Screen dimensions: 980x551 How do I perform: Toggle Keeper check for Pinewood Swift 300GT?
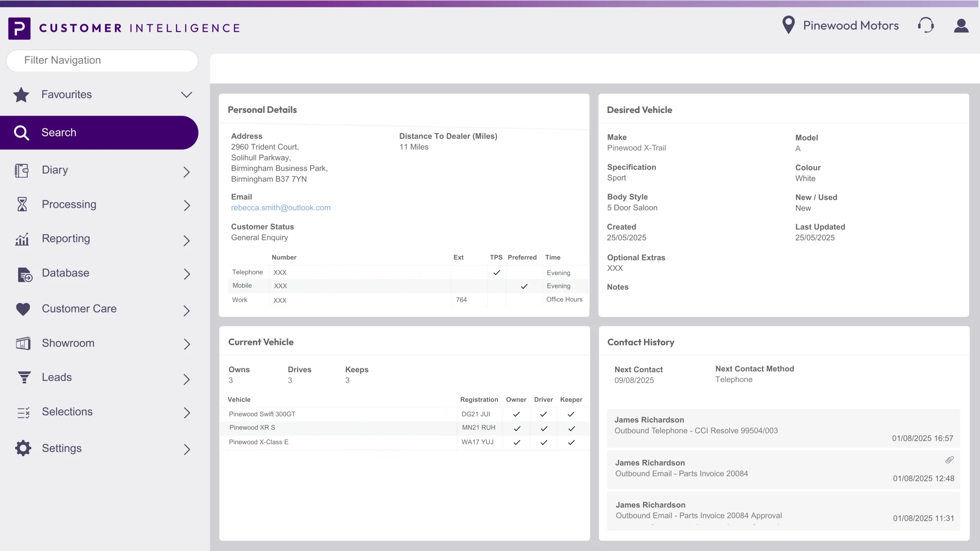571,414
